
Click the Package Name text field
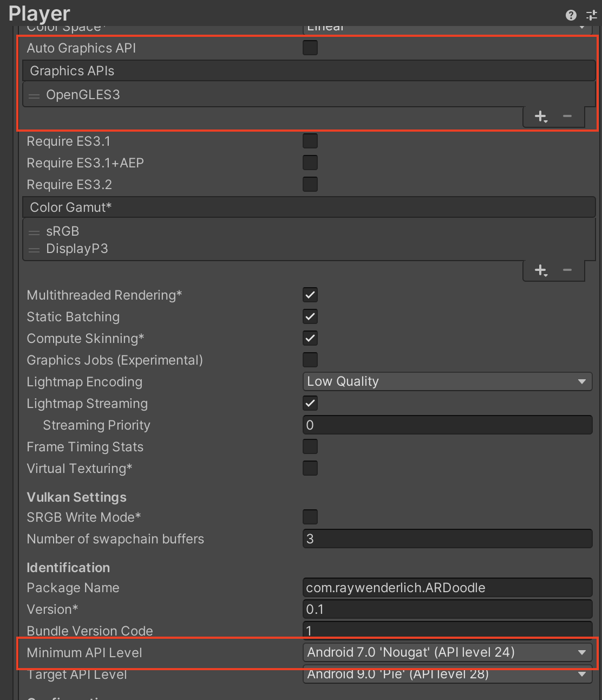point(447,588)
